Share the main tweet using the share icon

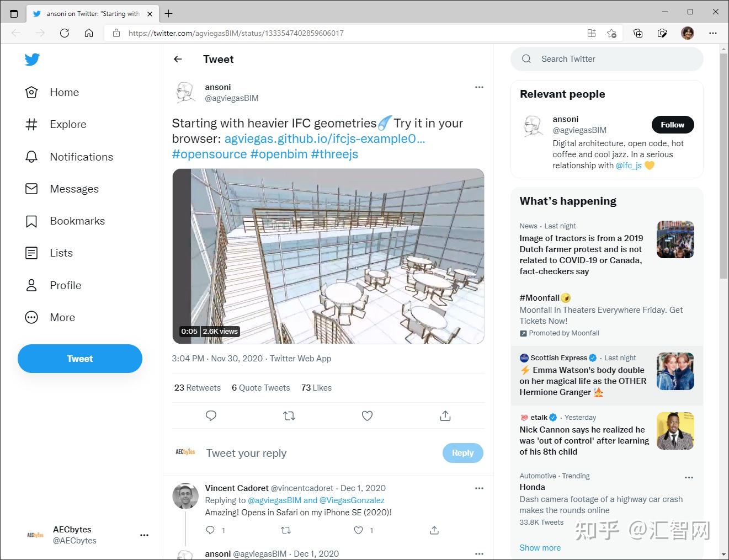click(x=445, y=415)
